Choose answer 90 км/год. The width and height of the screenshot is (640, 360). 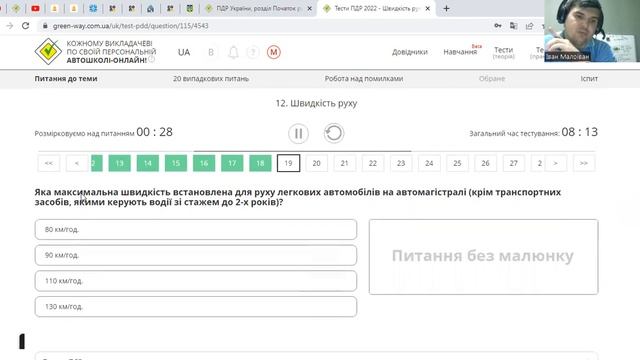(x=196, y=255)
